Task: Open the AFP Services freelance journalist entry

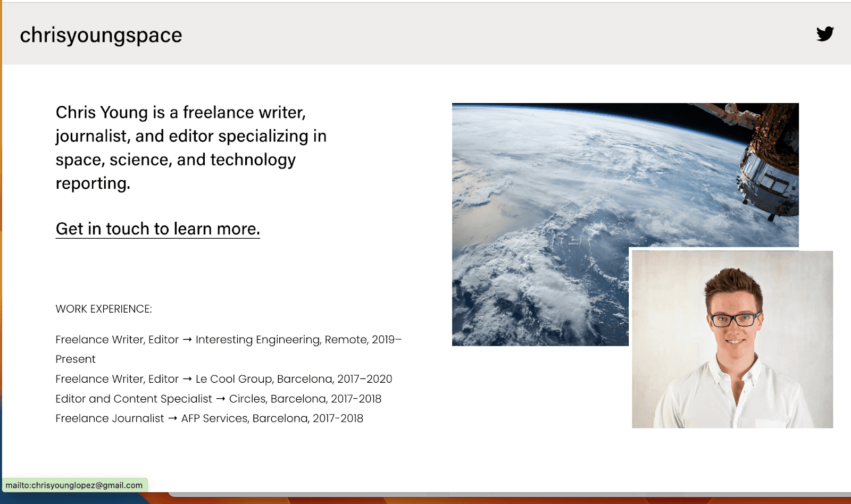Action: point(209,418)
